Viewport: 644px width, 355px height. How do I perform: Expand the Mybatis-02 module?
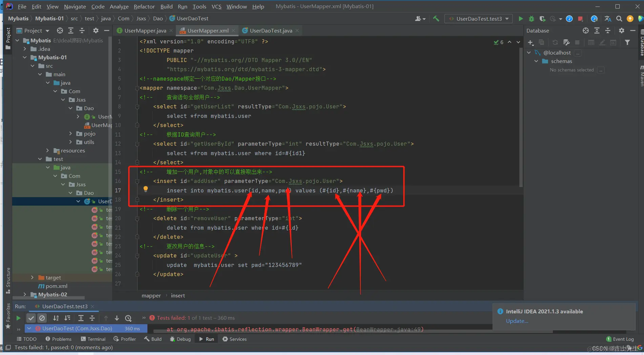pyautogui.click(x=25, y=295)
